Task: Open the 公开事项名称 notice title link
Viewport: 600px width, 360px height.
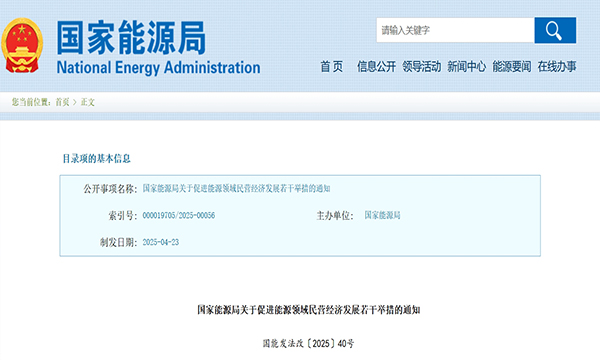Action: coord(236,188)
